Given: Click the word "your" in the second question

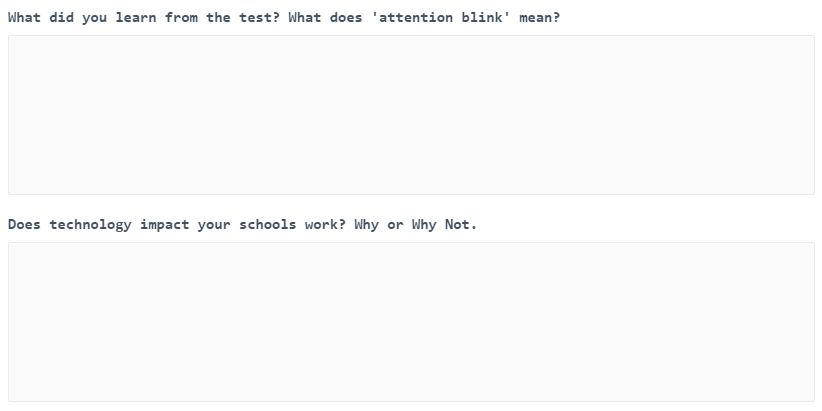Looking at the screenshot, I should point(214,224).
